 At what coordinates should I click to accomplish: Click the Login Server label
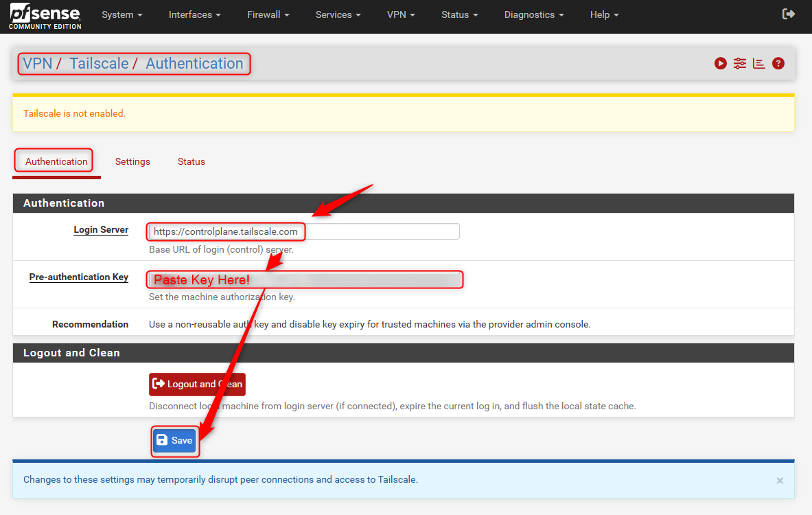[x=101, y=229]
